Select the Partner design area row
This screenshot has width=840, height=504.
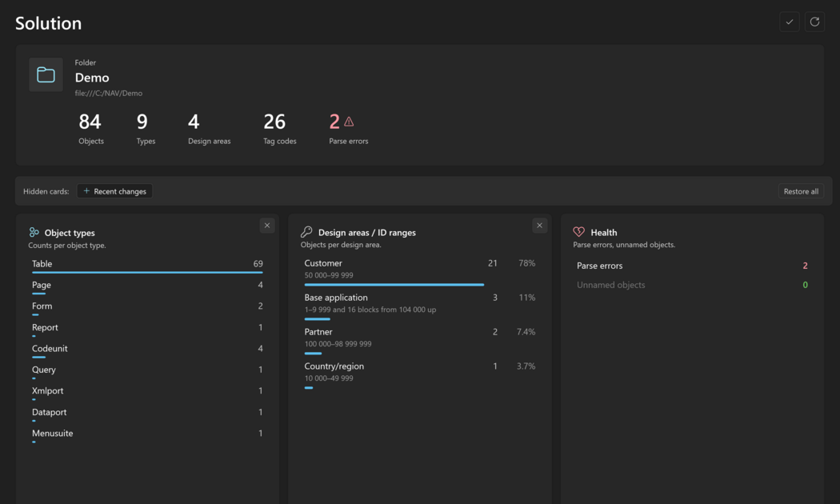coord(420,341)
